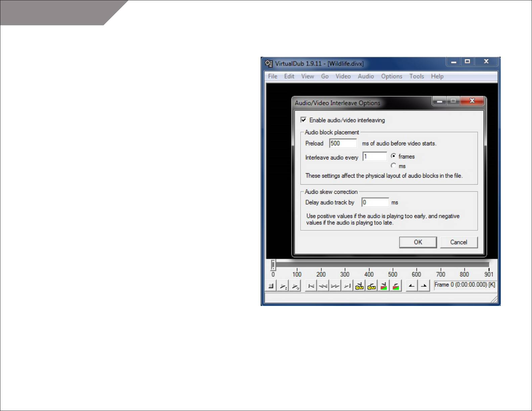Open the Video menu
Viewport: 532px width, 411px height.
click(343, 76)
